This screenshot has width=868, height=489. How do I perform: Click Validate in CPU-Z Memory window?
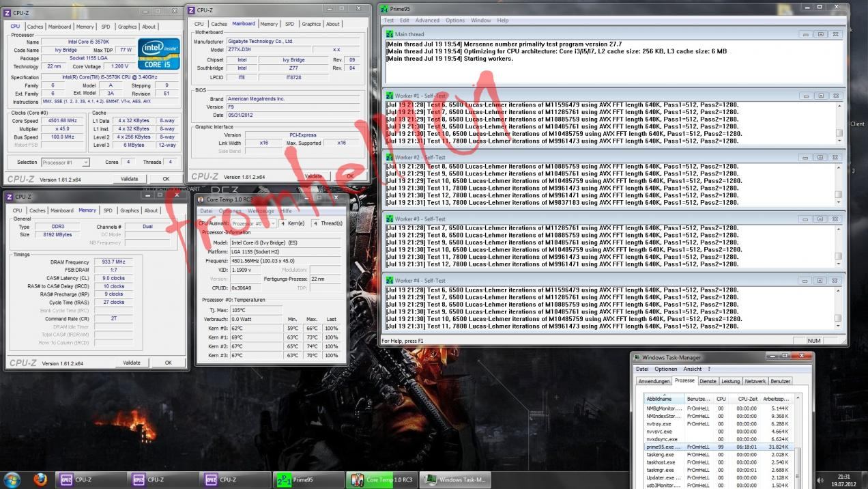[132, 363]
